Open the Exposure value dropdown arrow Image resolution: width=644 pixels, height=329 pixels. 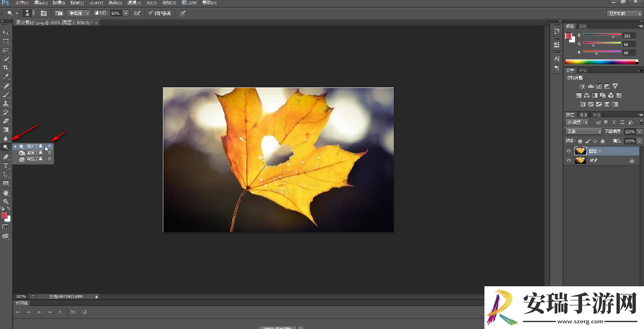coord(126,13)
